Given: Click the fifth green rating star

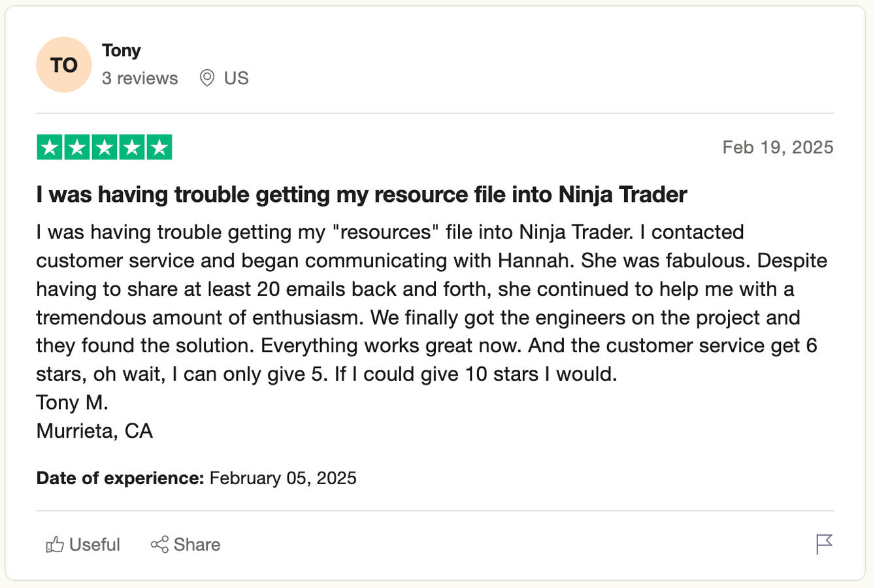Looking at the screenshot, I should tap(159, 148).
